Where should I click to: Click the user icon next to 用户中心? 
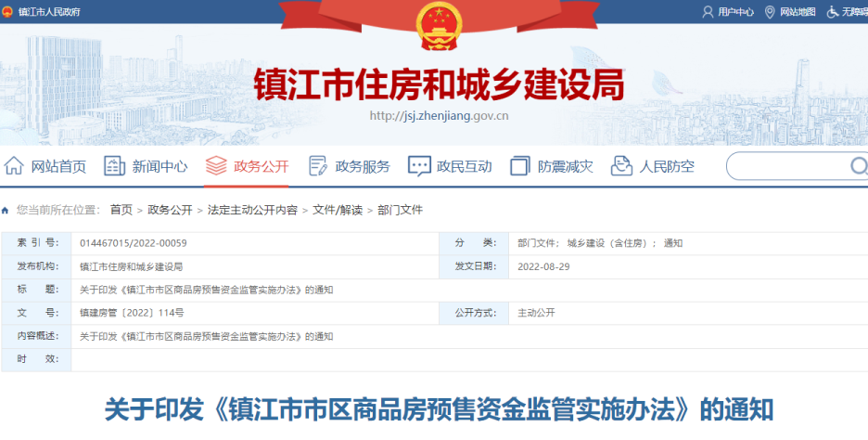click(708, 12)
